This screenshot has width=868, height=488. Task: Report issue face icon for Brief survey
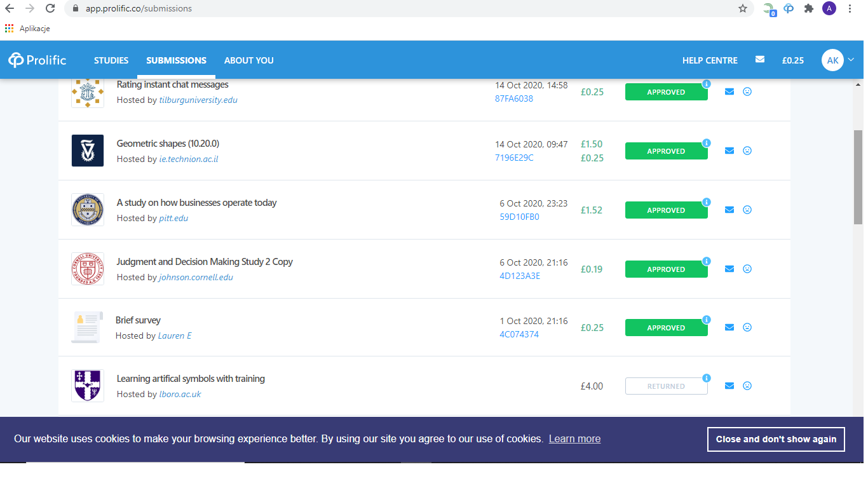pos(747,327)
